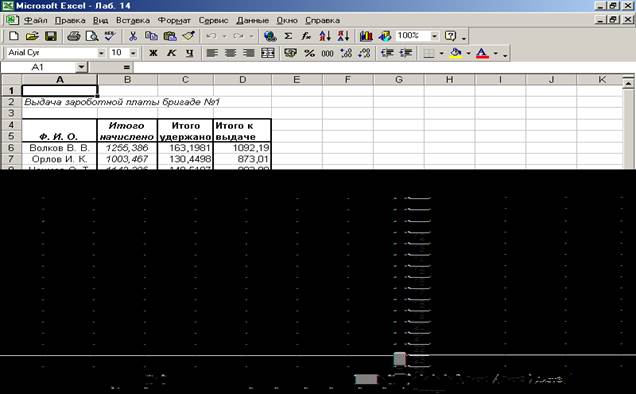Toggle center text alignment
The height and width of the screenshot is (394, 636).
click(230, 53)
